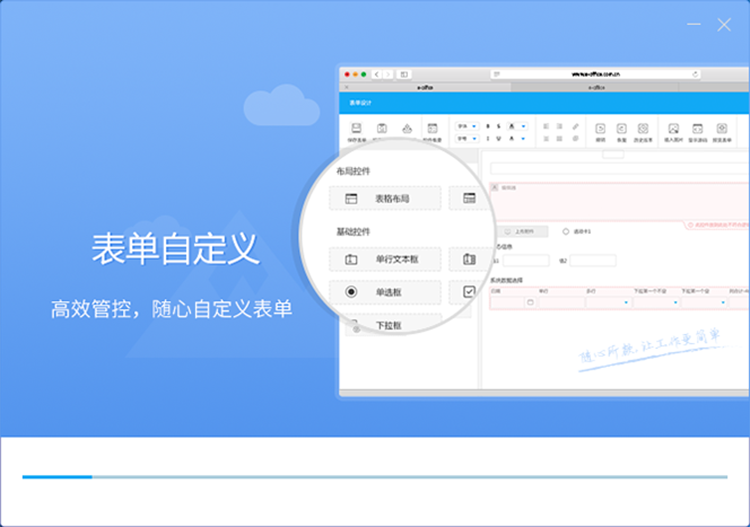Expand the font color dropdown arrow
Image resolution: width=750 pixels, height=527 pixels.
point(525,126)
